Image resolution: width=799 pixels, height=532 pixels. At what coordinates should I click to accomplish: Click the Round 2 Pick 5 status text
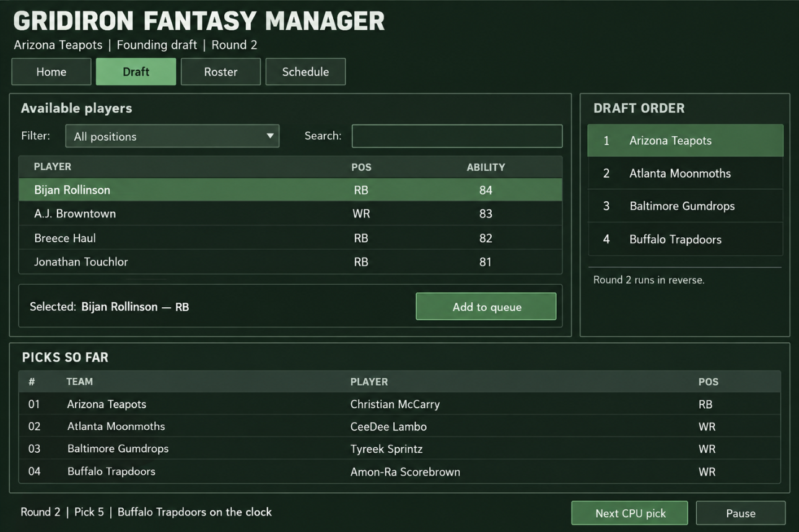146,512
